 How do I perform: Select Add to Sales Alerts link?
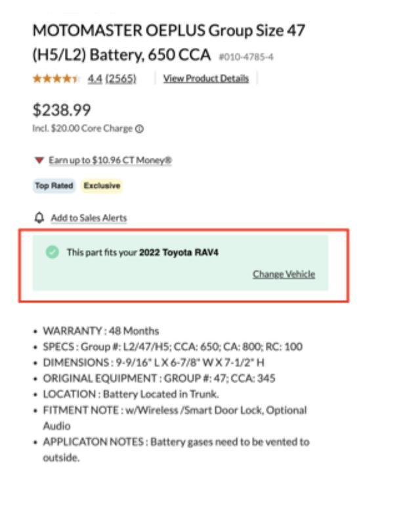[89, 218]
